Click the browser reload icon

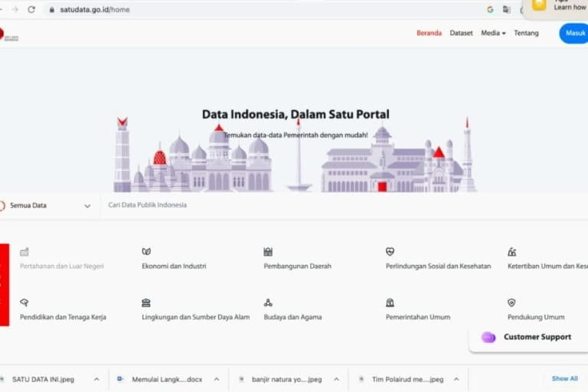(31, 9)
